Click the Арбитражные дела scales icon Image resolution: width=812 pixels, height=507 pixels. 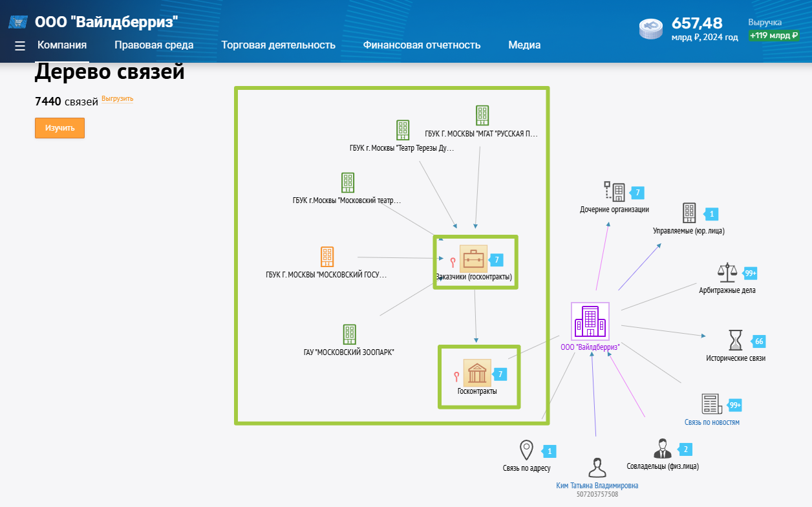[728, 273]
